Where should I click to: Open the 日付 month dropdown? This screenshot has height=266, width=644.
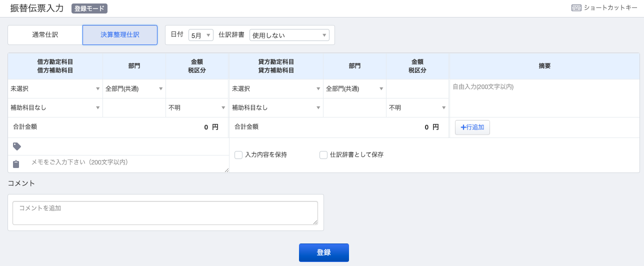[x=201, y=35]
